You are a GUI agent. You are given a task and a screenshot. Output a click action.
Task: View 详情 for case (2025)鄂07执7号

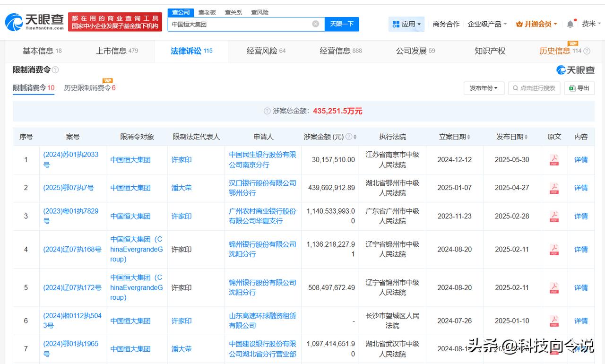point(581,188)
